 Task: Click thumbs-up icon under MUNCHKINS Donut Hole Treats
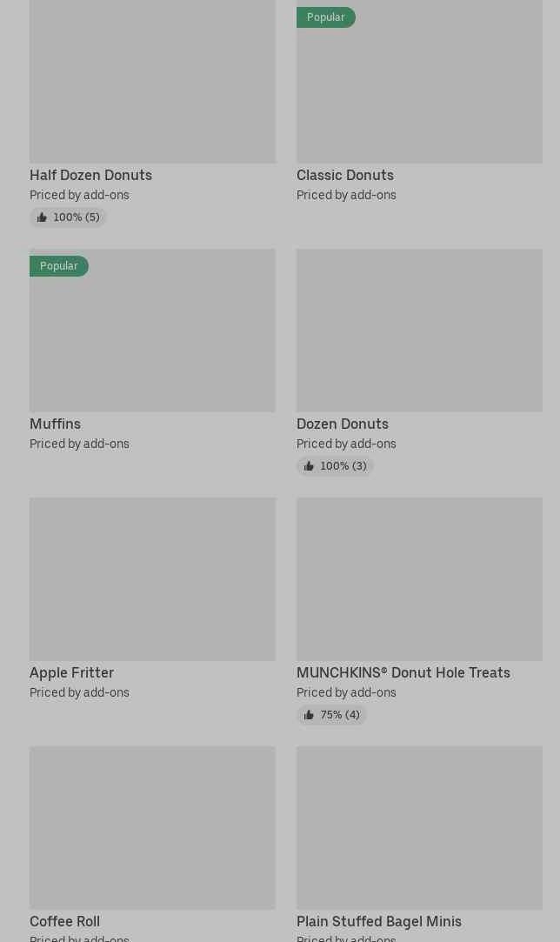pyautogui.click(x=309, y=715)
